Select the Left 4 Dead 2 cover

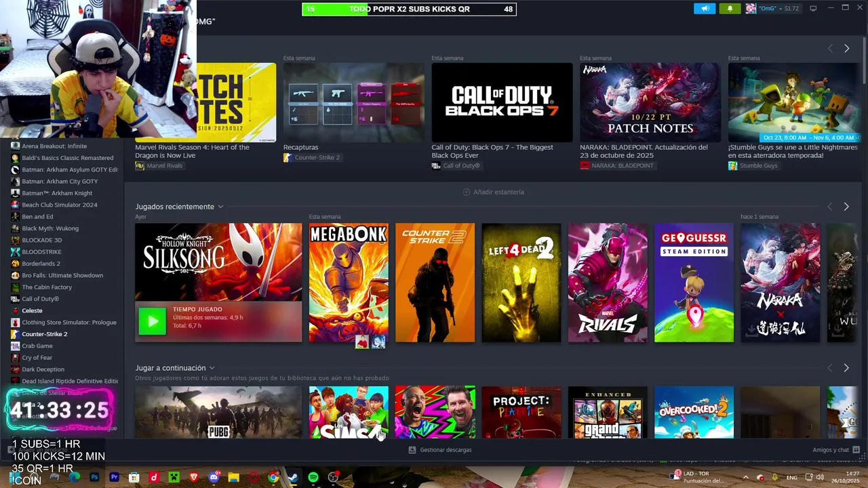click(521, 283)
